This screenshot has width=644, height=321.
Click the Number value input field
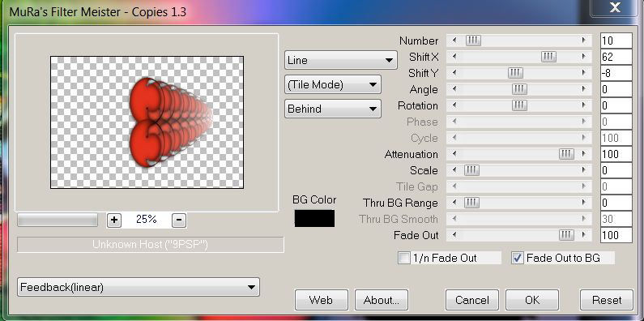tap(616, 41)
